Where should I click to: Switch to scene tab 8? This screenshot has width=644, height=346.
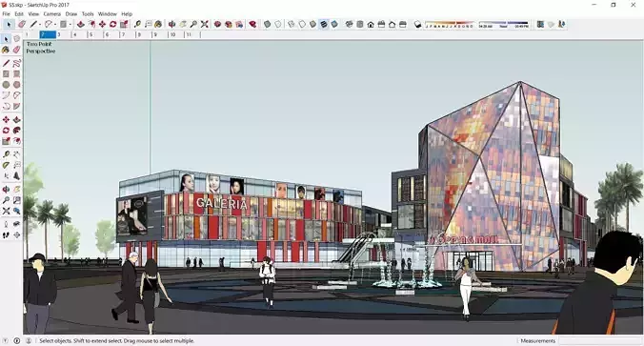pos(144,34)
